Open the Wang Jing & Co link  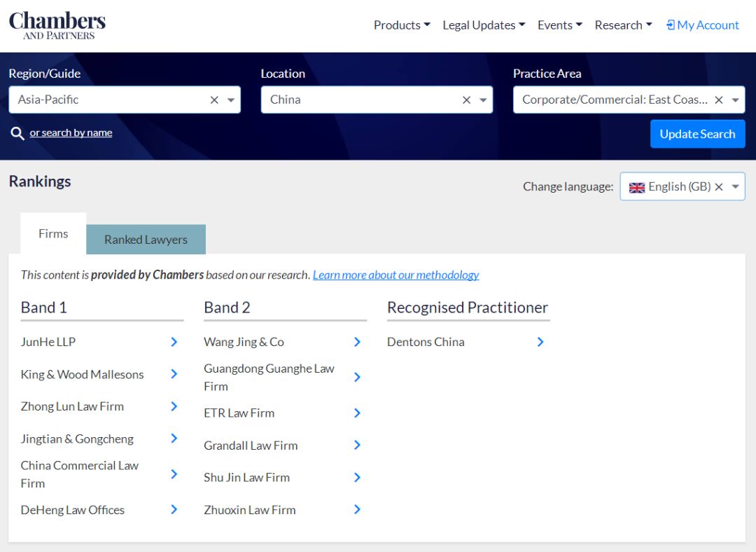(x=244, y=342)
